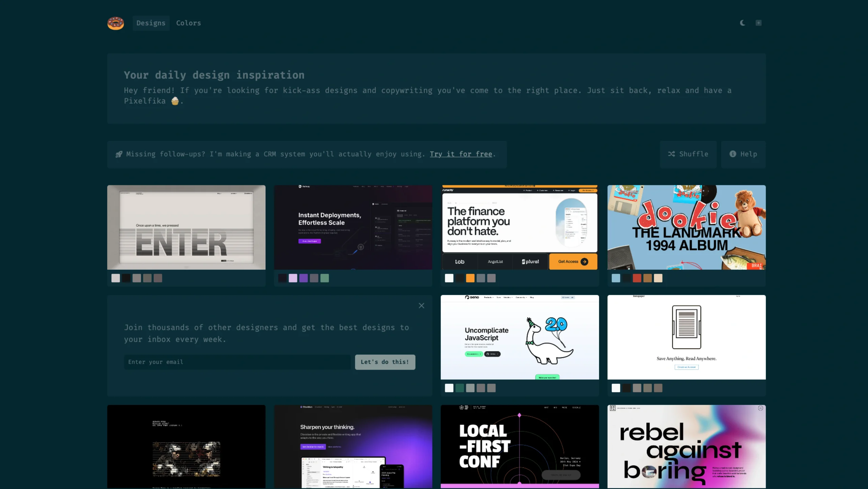The image size is (868, 489).
Task: Dismiss the newsletter signup box
Action: pyautogui.click(x=421, y=306)
